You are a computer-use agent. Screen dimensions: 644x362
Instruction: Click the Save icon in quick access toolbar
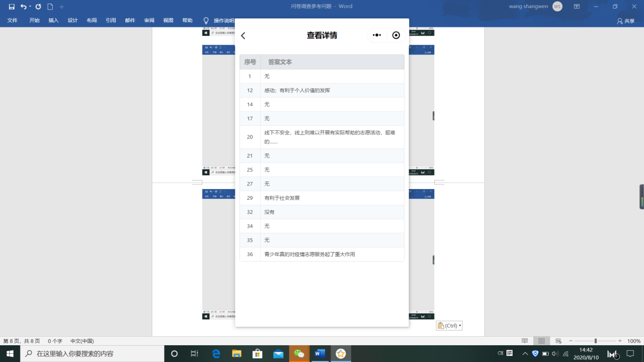(12, 7)
